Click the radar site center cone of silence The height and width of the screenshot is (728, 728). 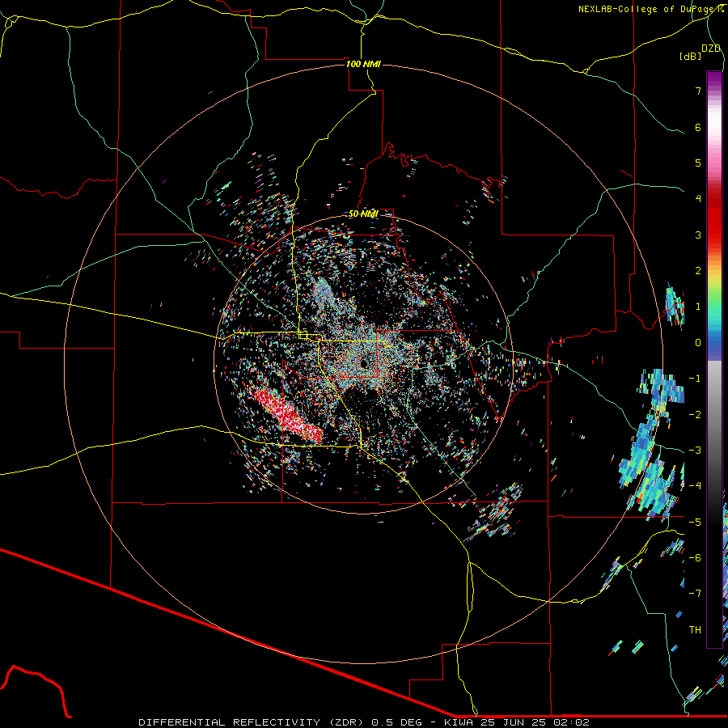pos(364,362)
